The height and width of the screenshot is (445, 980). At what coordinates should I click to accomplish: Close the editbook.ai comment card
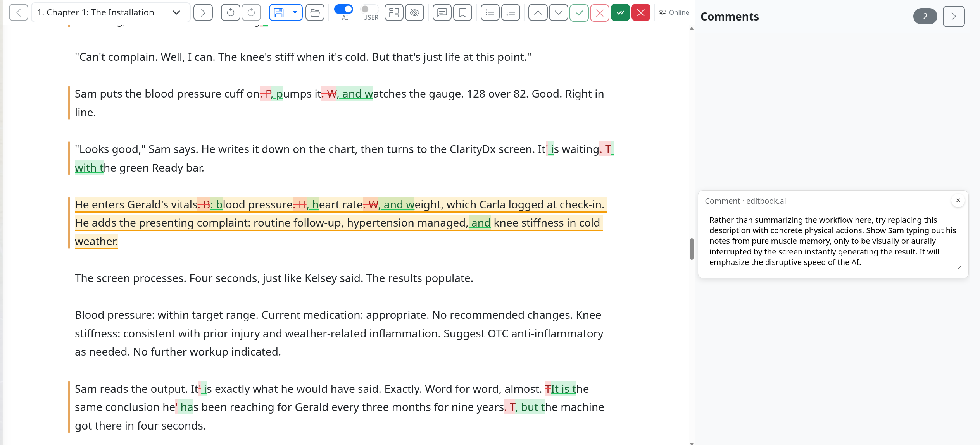[958, 200]
